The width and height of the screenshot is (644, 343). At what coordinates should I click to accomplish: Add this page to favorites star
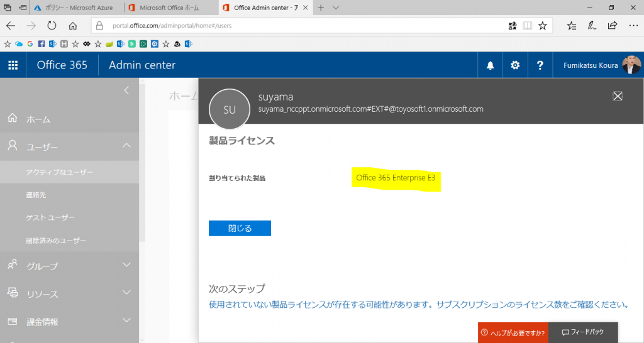click(543, 26)
